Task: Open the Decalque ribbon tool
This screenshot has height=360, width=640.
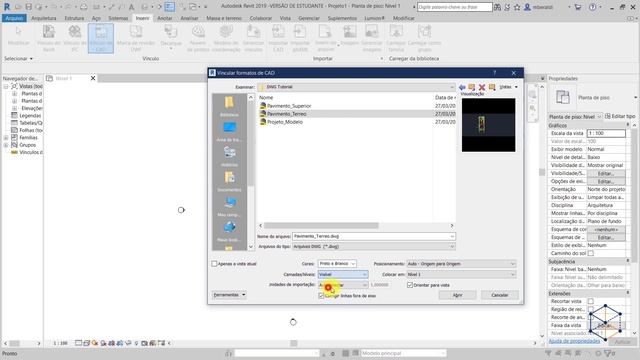Action: coord(171,38)
